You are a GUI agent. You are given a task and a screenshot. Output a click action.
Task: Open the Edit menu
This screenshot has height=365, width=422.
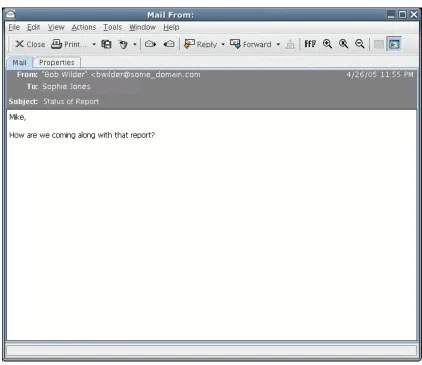point(33,27)
